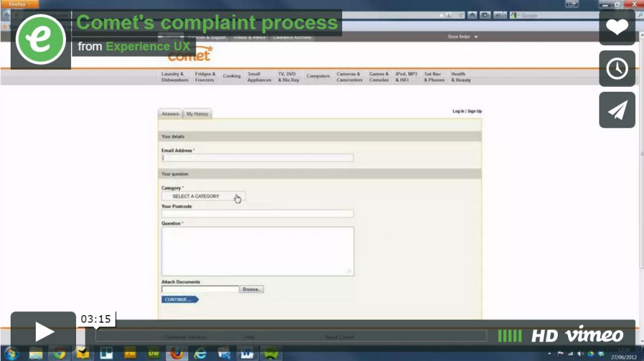Open Laundry & Dishwashers category

tap(175, 77)
